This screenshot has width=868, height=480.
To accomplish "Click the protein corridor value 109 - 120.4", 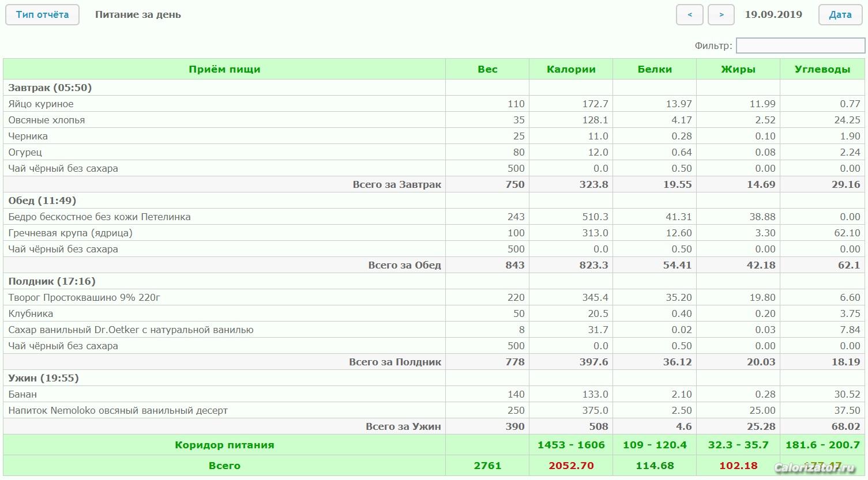I will click(655, 445).
